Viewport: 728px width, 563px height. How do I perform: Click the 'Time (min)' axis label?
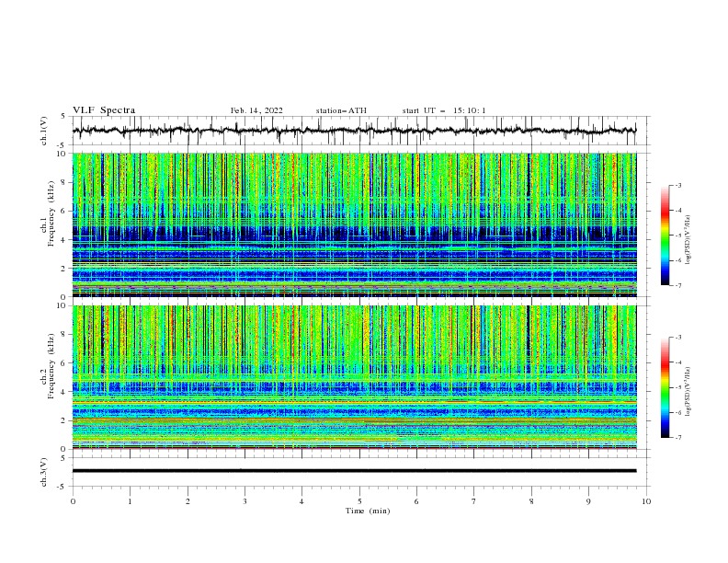click(368, 511)
